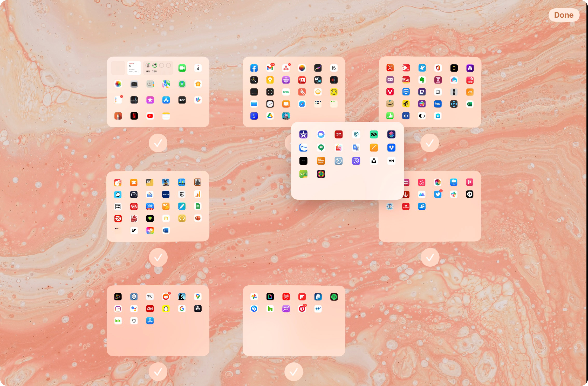
Task: Toggle checkmark under the Airbnb and Twitter page
Action: [430, 257]
